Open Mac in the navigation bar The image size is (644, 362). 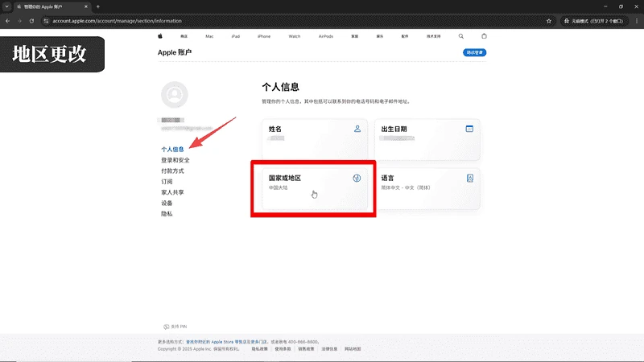coord(209,36)
